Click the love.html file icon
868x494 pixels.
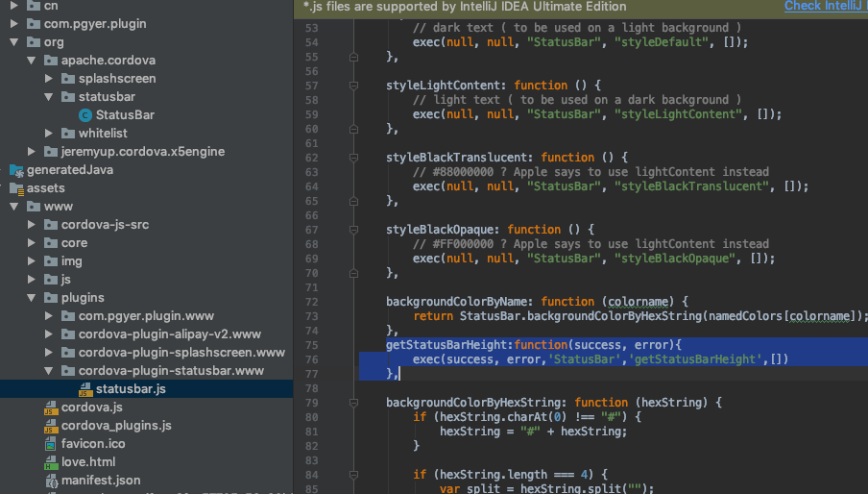click(51, 462)
